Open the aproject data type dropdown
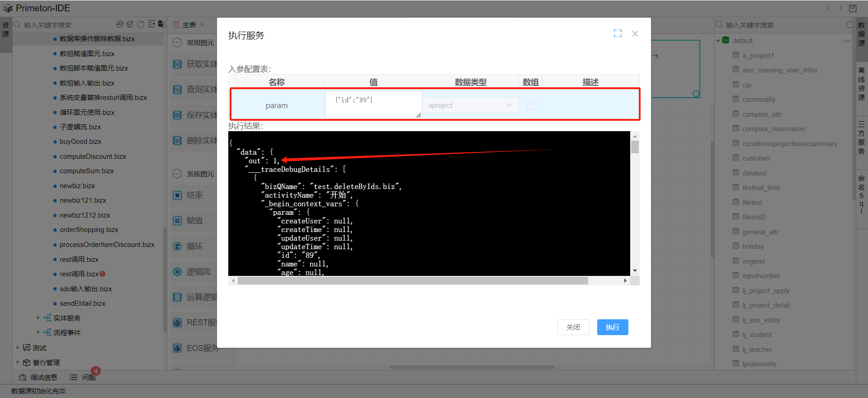This screenshot has width=868, height=398. click(470, 105)
